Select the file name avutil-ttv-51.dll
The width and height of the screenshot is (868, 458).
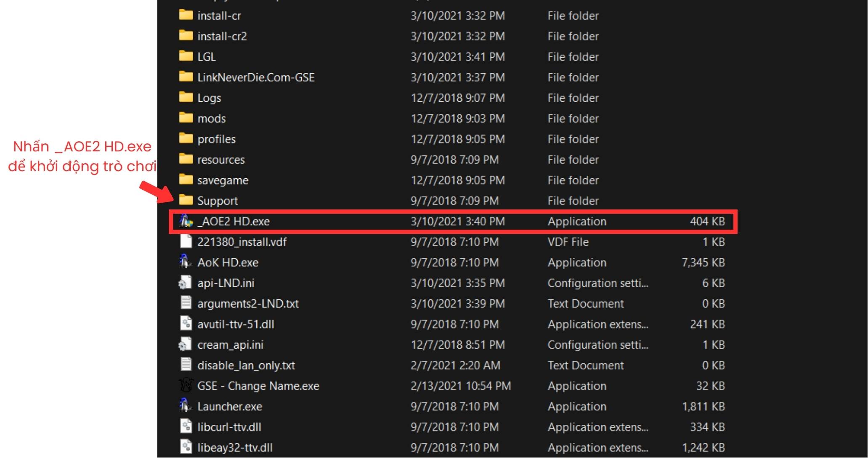pyautogui.click(x=236, y=324)
